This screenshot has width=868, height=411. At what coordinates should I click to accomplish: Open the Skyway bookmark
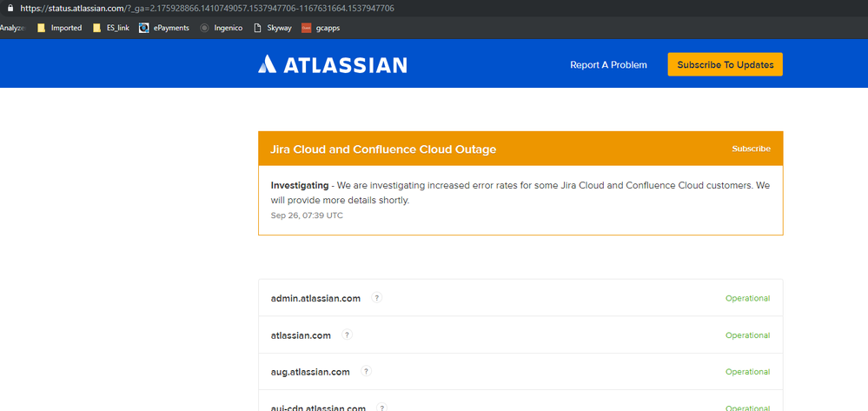coord(272,28)
